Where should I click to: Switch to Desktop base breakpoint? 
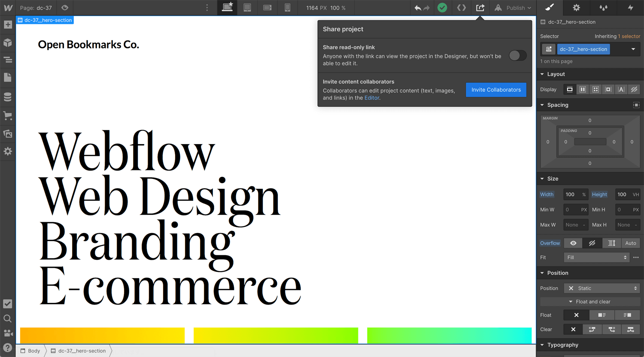227,8
